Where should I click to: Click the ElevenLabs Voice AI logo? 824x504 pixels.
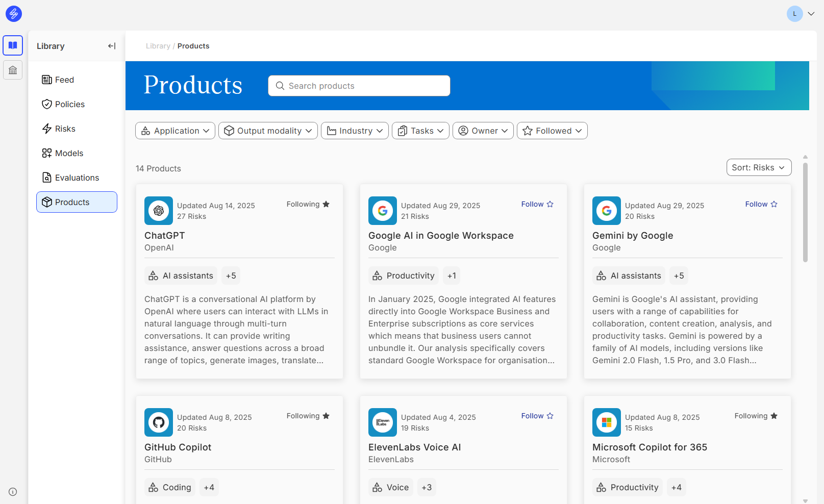coord(383,422)
